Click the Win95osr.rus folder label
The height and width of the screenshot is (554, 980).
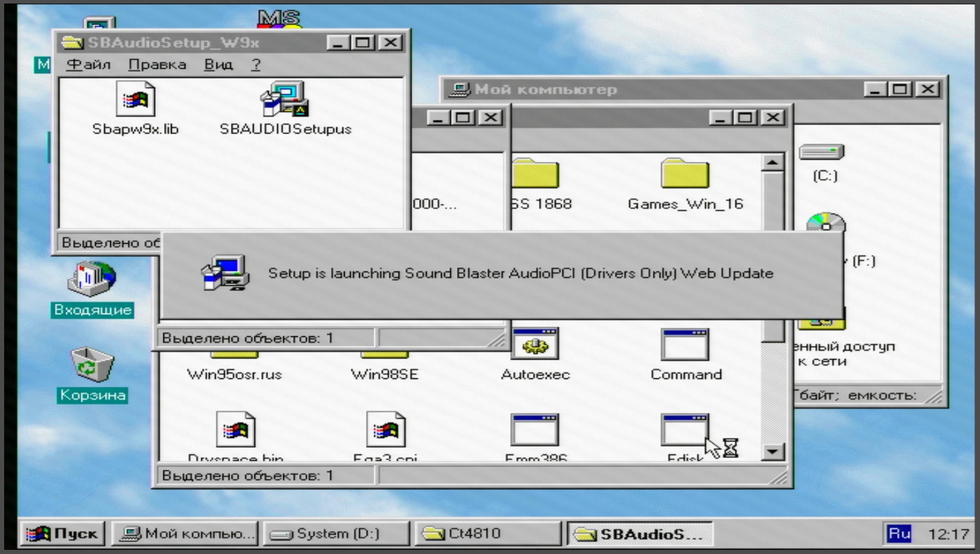(x=234, y=375)
